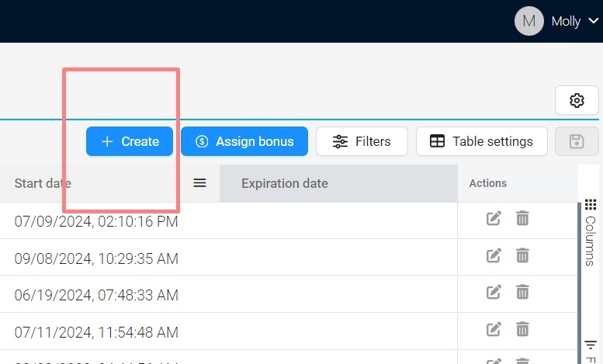The width and height of the screenshot is (603, 364).
Task: Click the Molly avatar circle
Action: [x=529, y=21]
